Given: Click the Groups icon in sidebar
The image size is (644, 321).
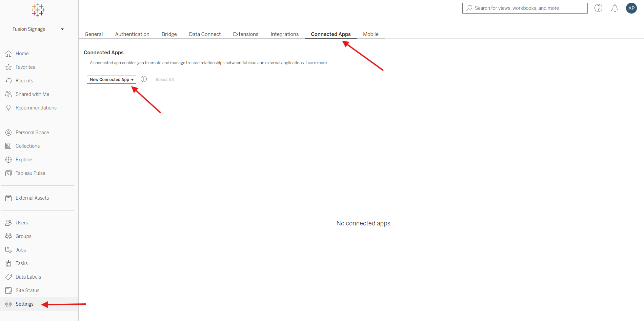Looking at the screenshot, I should click(x=8, y=236).
